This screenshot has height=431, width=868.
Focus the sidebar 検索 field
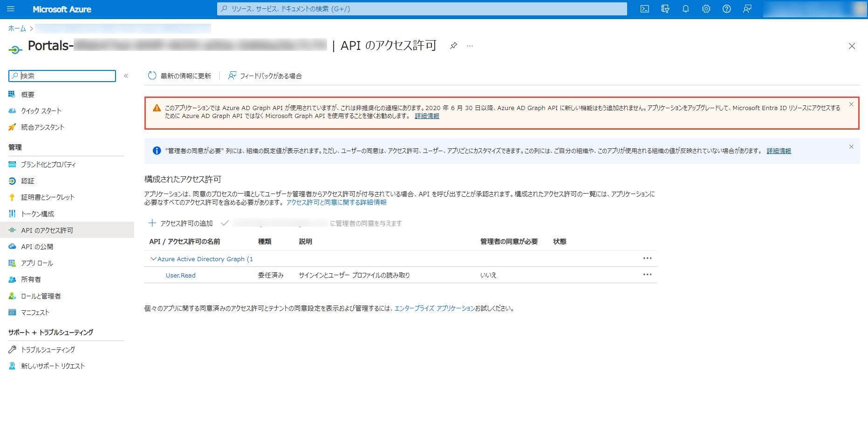coord(62,76)
